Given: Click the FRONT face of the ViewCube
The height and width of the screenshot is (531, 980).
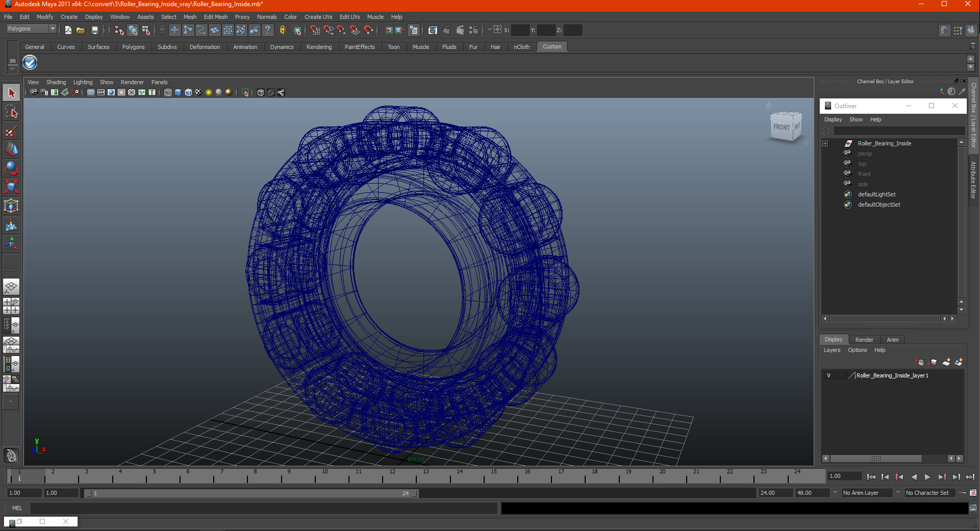Looking at the screenshot, I should pyautogui.click(x=781, y=127).
